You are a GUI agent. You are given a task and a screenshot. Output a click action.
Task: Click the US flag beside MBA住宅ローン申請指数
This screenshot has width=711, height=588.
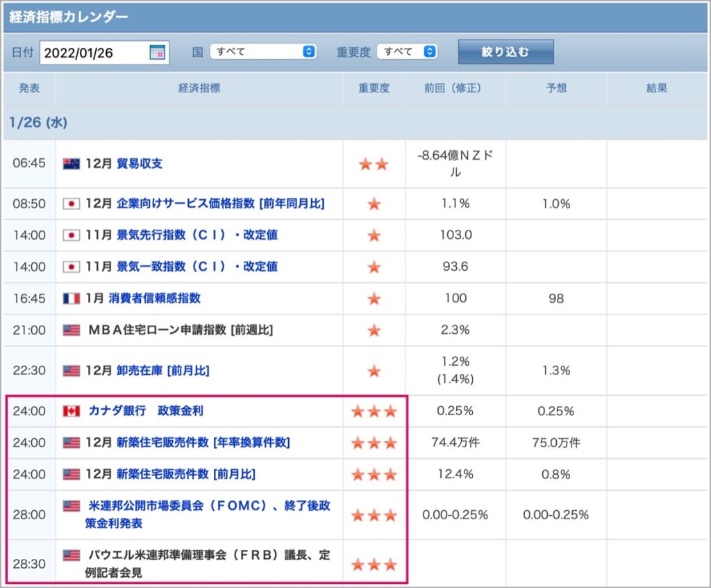(x=72, y=330)
